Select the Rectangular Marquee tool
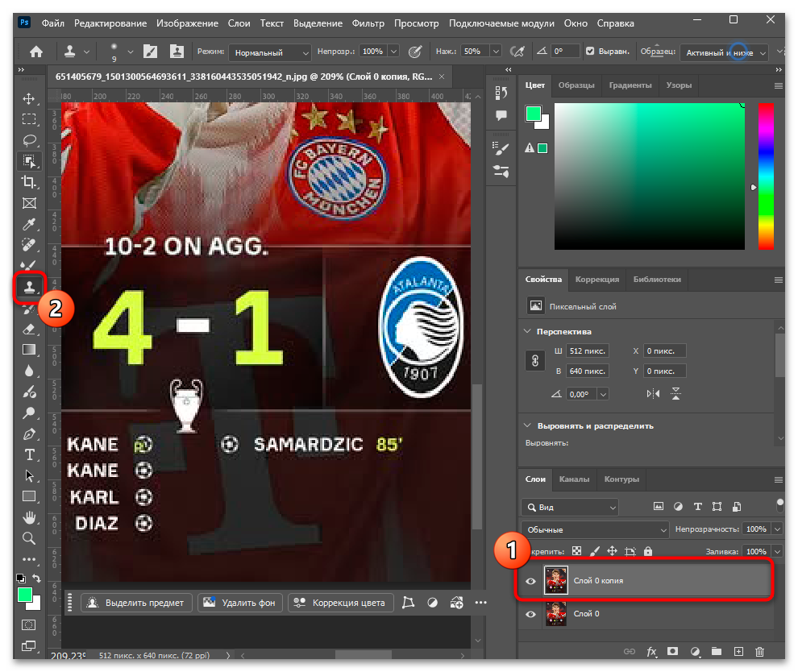This screenshot has height=672, width=798. tap(29, 119)
